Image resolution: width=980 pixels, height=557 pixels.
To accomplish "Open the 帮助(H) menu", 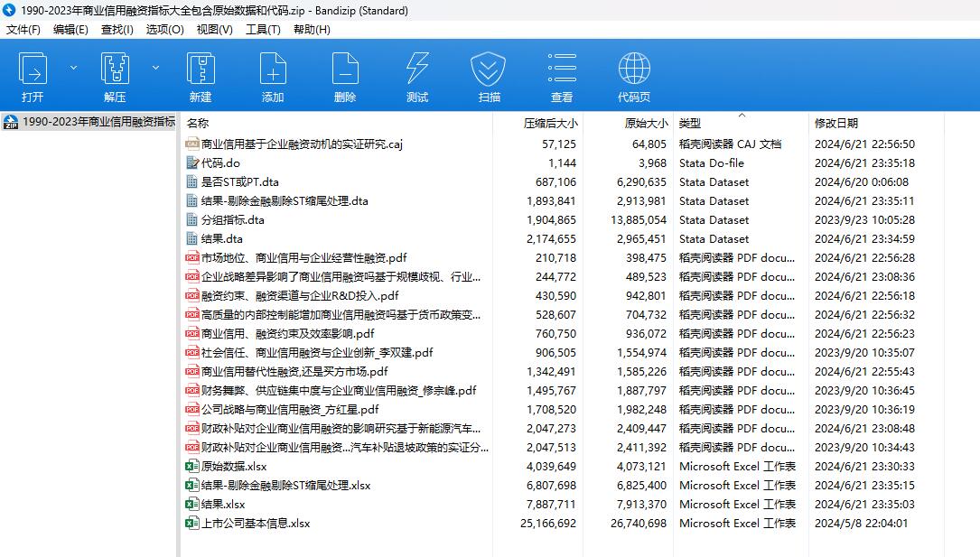I will [312, 30].
